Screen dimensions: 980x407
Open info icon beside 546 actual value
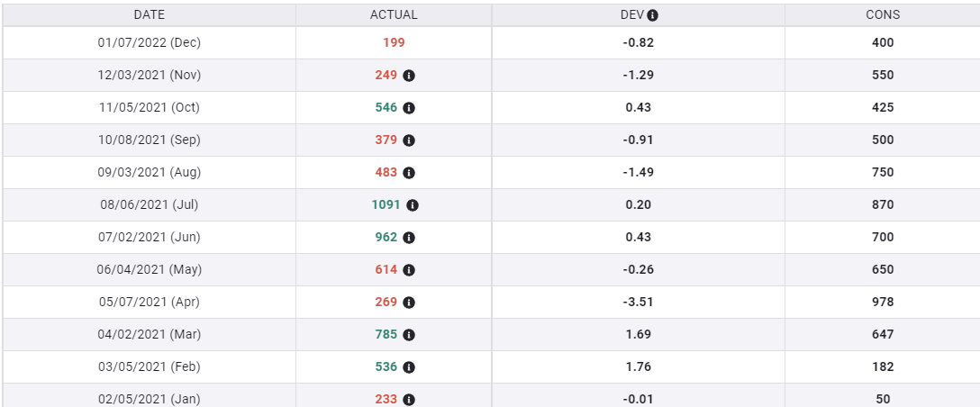point(409,108)
